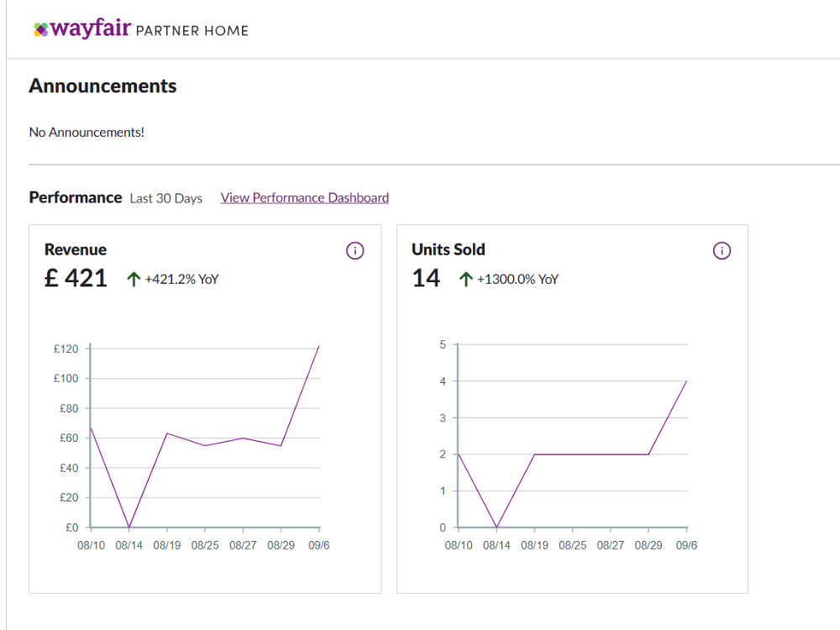Click the Revenue info icon
840x630 pixels.
(x=354, y=250)
